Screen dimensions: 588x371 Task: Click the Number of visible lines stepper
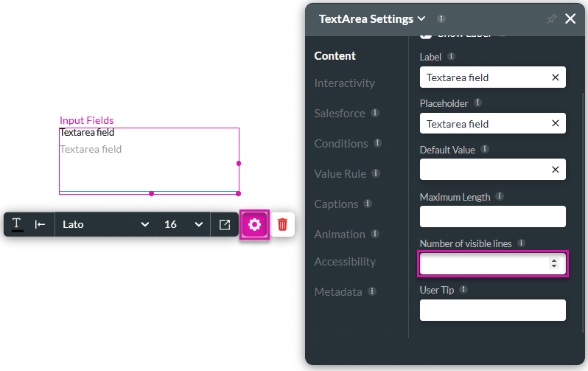pos(553,263)
